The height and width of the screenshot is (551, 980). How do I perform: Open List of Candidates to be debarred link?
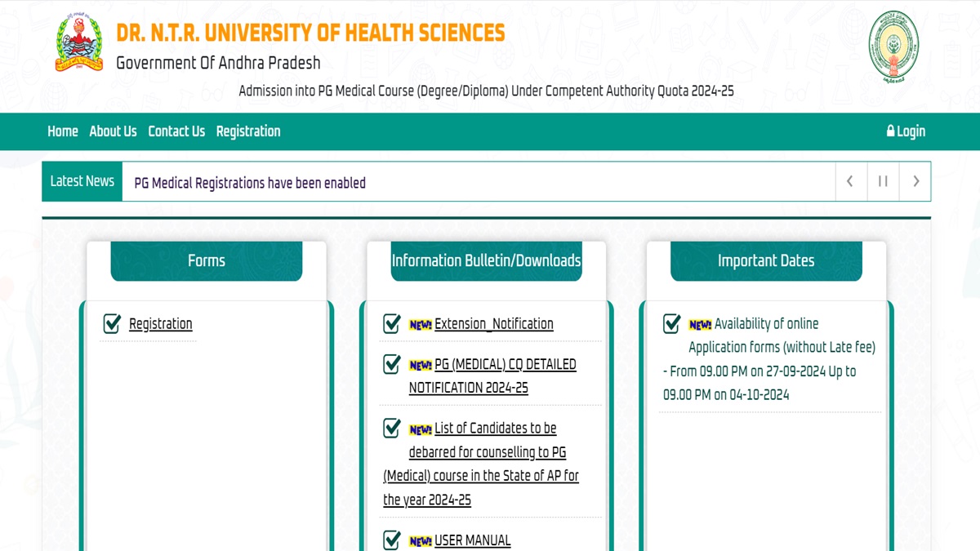click(481, 464)
